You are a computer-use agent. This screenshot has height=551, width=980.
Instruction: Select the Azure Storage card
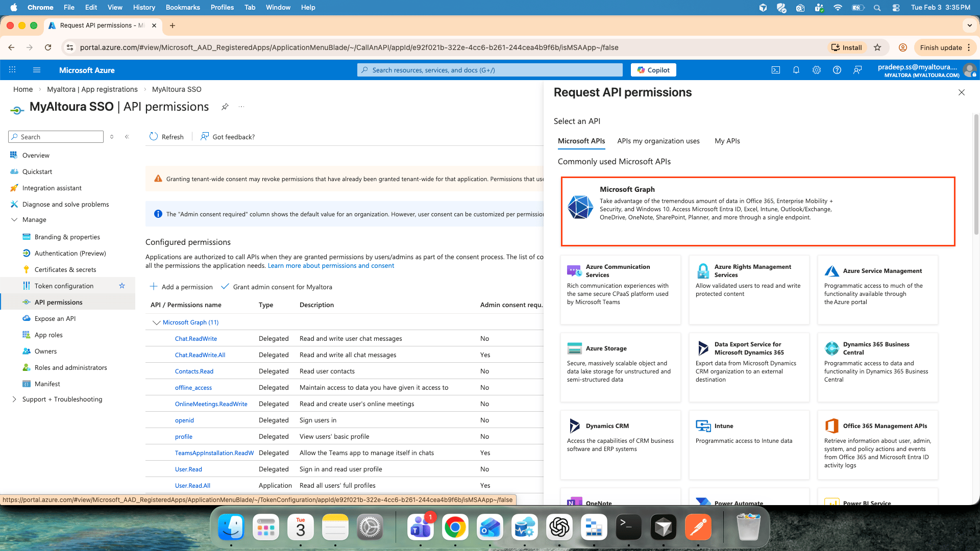point(620,367)
